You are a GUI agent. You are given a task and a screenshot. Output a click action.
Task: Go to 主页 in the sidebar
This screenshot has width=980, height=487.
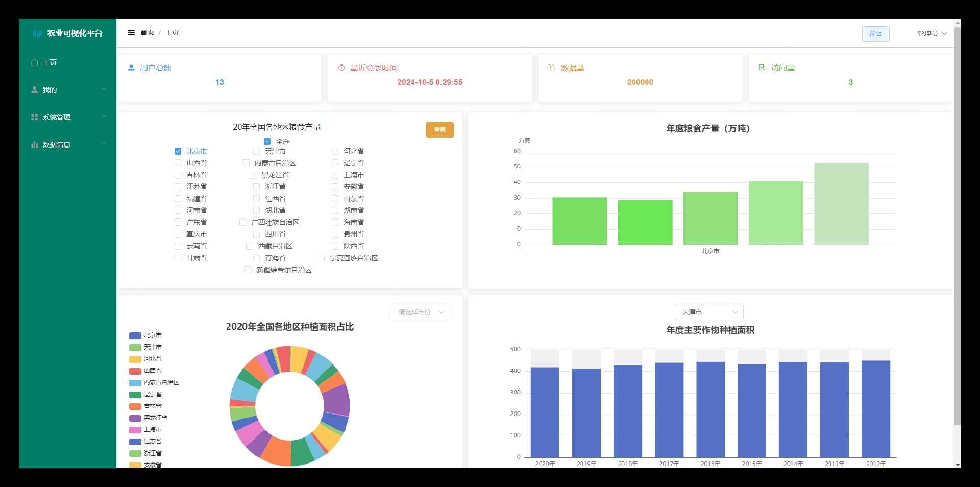click(67, 62)
